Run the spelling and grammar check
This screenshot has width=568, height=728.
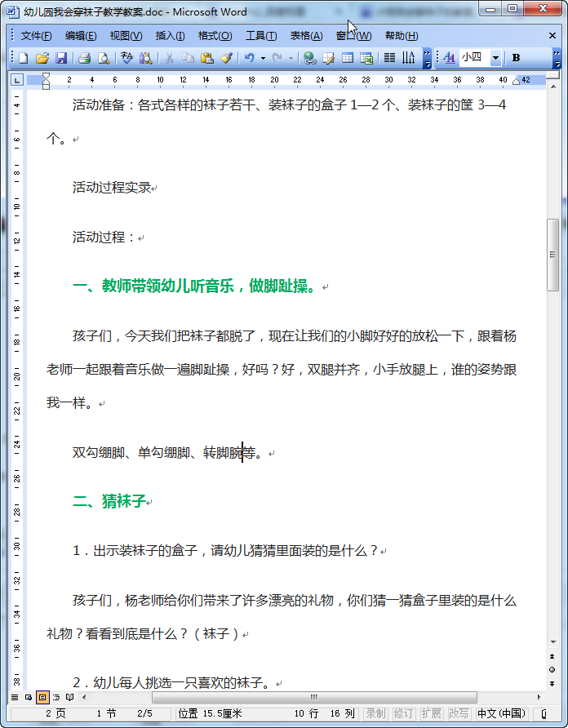126,58
